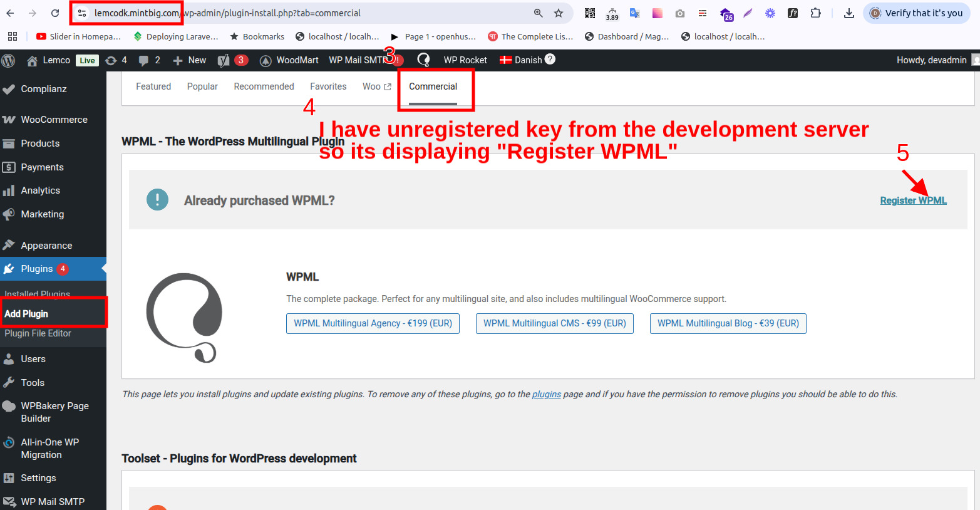Click the WordPress logo in admin bar
The width and height of the screenshot is (980, 510).
coord(9,60)
